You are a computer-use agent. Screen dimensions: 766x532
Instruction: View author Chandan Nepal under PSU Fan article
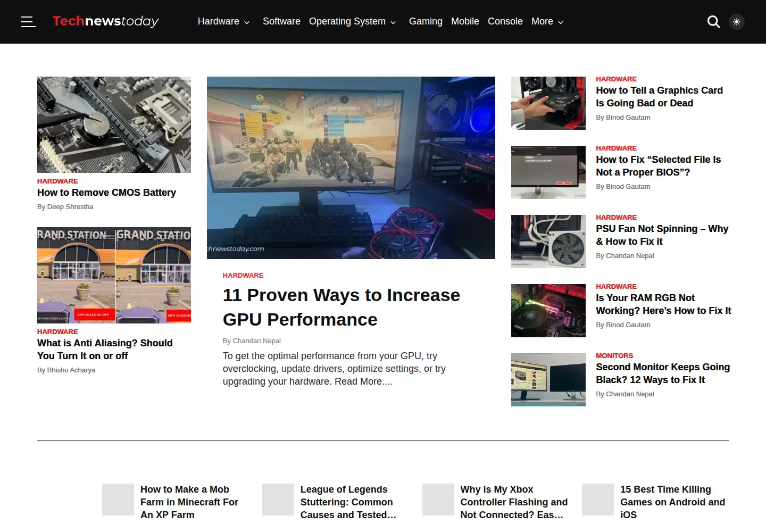click(x=630, y=256)
